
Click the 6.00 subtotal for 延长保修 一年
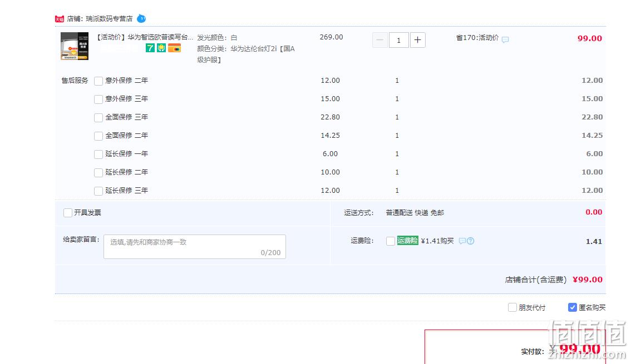point(594,153)
